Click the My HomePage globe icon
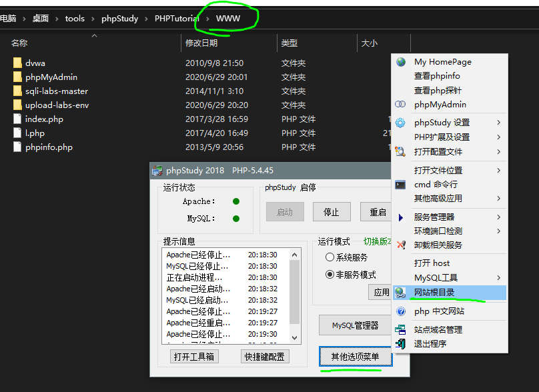 401,62
